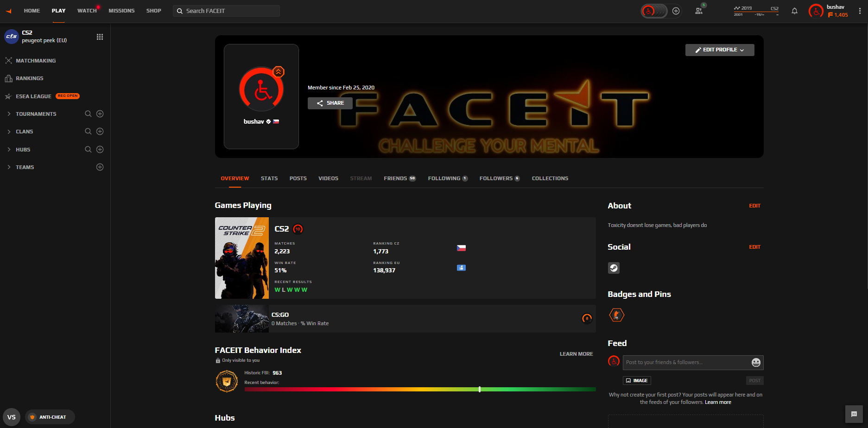Click the CS:GO level 8 skill icon
Viewport: 868px width, 428px height.
(587, 319)
